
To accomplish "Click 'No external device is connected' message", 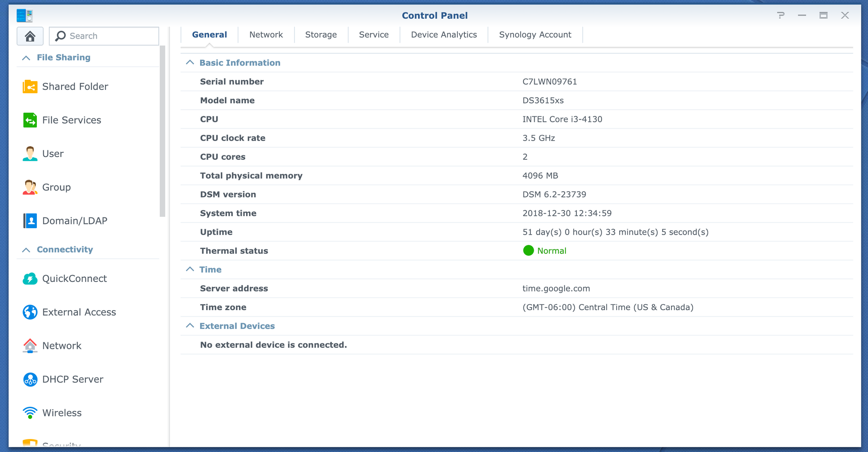I will (x=273, y=345).
